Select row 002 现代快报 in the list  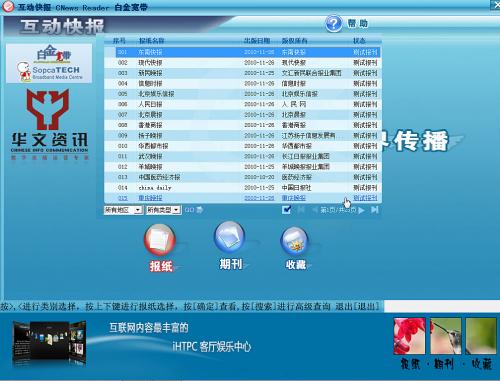(x=242, y=63)
